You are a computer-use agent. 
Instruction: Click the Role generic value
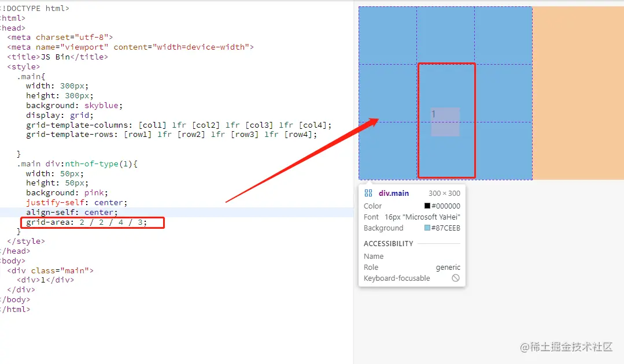pos(448,268)
